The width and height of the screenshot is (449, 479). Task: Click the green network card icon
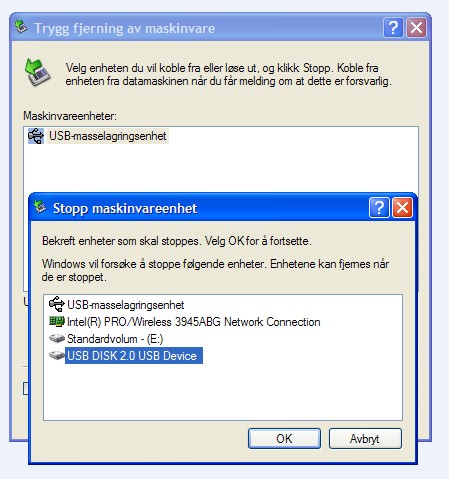[x=57, y=321]
